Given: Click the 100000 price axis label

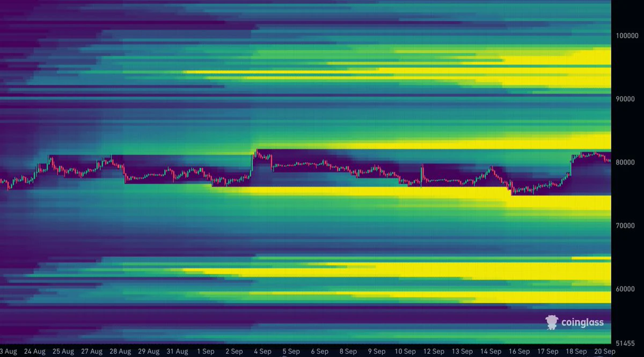Looking at the screenshot, I should point(627,35).
